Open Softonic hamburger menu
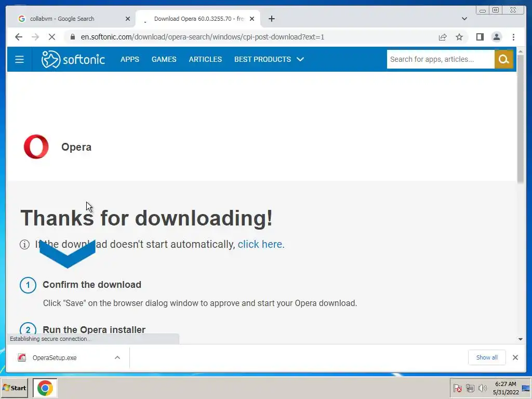Viewport: 532px width, 399px height. coord(19,59)
